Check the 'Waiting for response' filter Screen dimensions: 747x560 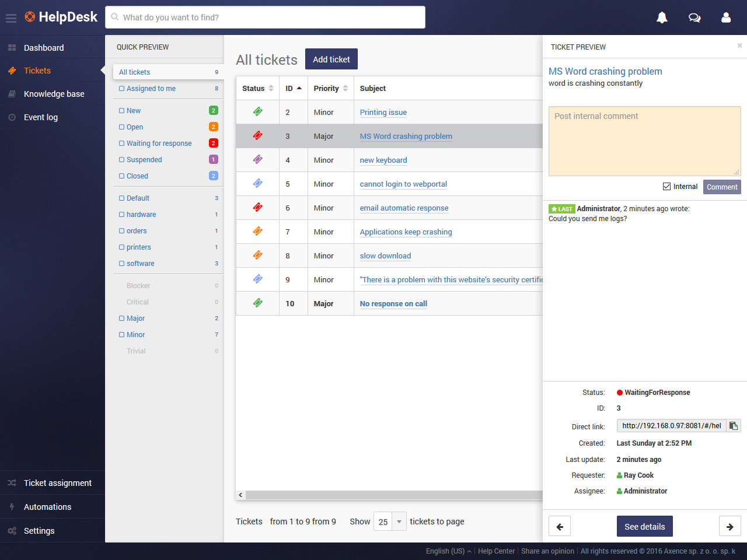coord(122,143)
